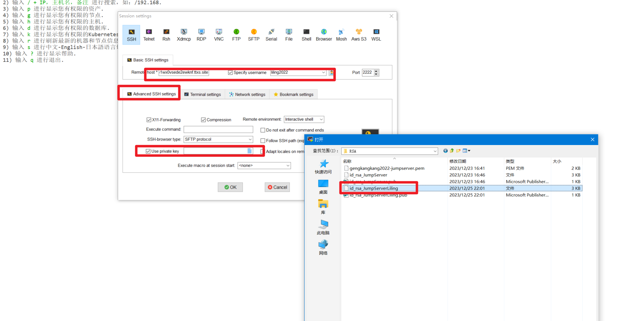Viewport: 644px width, 321px height.
Task: Click the private key file browse icon
Action: click(x=249, y=151)
